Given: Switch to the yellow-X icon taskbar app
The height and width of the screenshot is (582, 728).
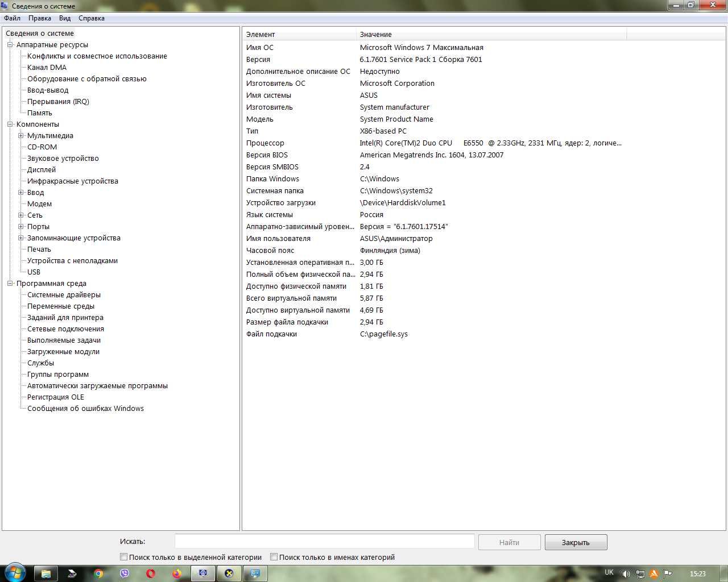Looking at the screenshot, I should pyautogui.click(x=229, y=573).
